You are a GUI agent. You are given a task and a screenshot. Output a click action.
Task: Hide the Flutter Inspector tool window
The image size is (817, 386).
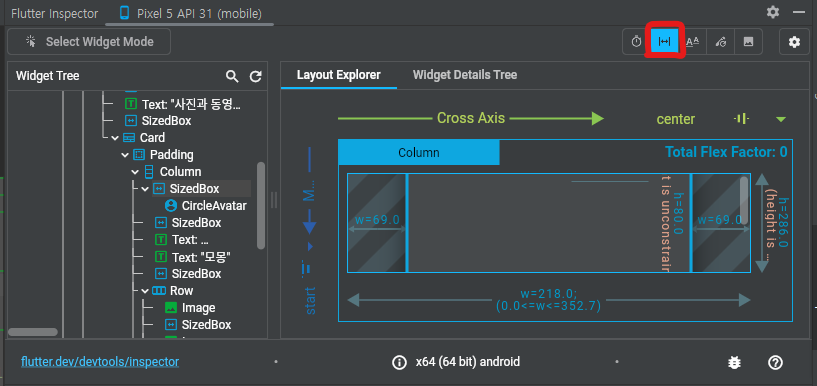pyautogui.click(x=798, y=12)
